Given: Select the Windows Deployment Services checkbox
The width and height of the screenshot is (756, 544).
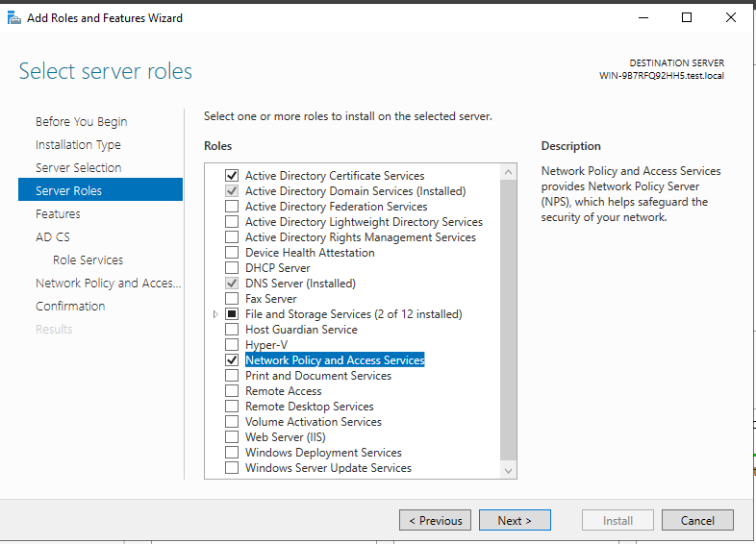Looking at the screenshot, I should point(232,453).
